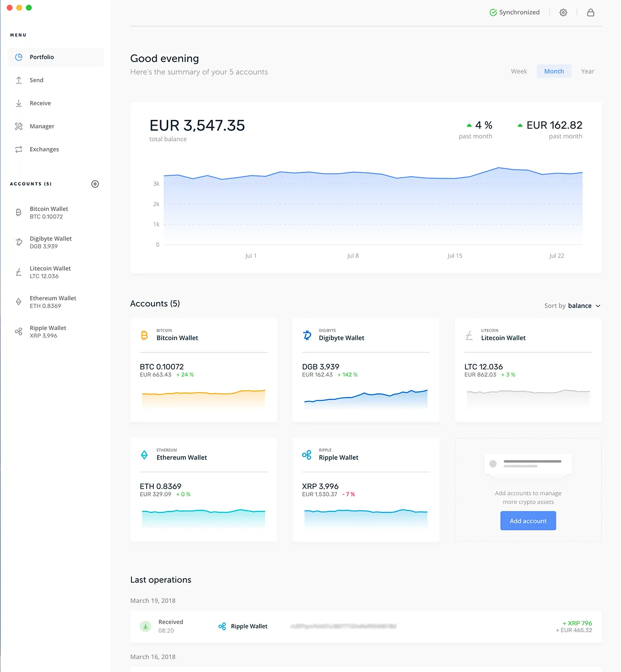Add account via plus circle icon
This screenshot has height=672, width=621.
95,184
